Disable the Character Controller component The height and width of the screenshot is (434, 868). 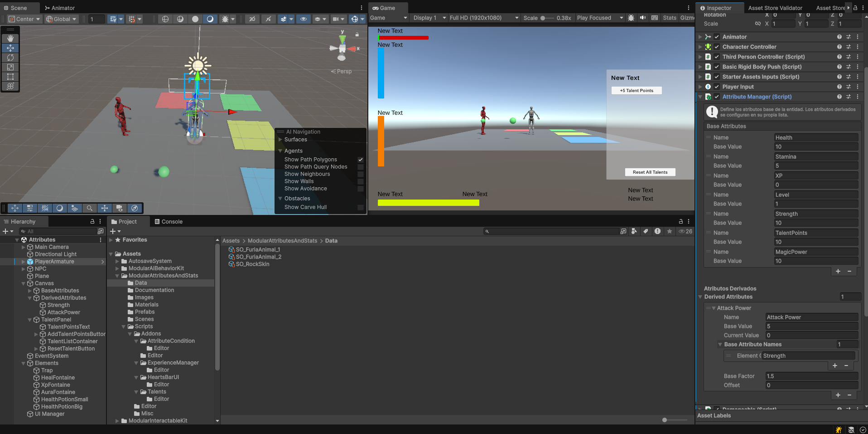tap(717, 47)
